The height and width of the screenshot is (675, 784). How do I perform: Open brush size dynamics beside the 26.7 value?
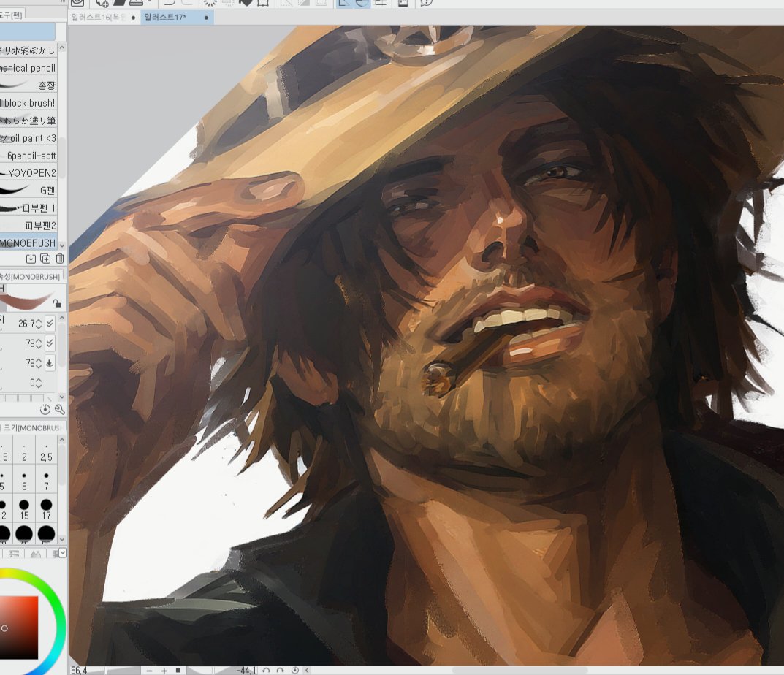pyautogui.click(x=50, y=324)
